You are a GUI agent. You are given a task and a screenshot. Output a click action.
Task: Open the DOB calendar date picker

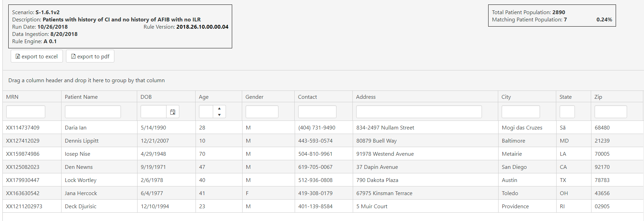click(173, 112)
